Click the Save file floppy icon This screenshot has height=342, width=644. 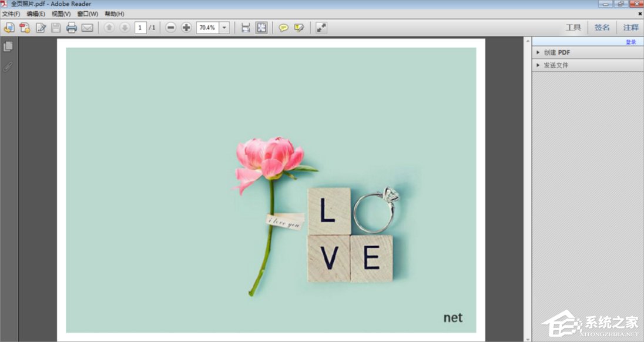(56, 28)
